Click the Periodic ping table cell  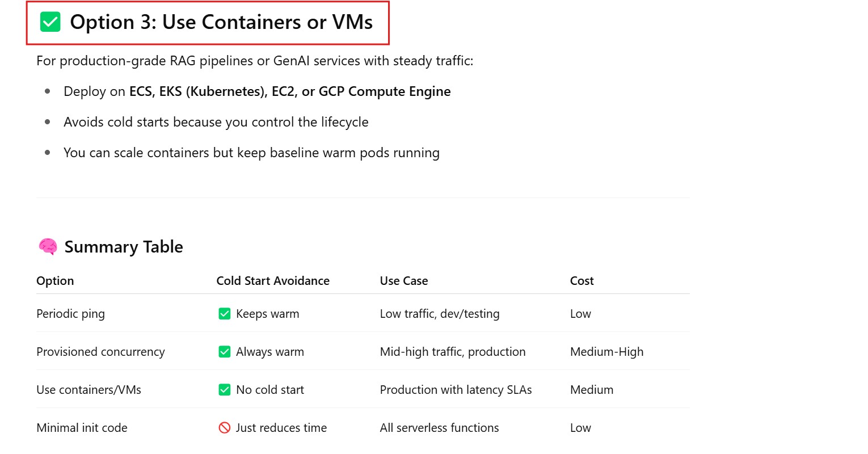[70, 314]
